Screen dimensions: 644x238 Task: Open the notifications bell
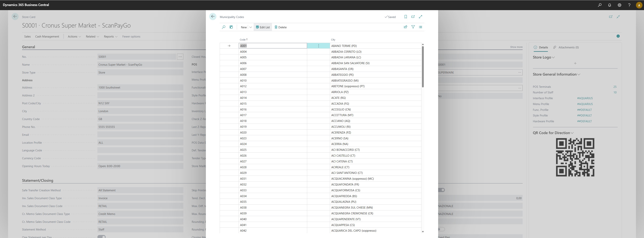click(x=610, y=5)
